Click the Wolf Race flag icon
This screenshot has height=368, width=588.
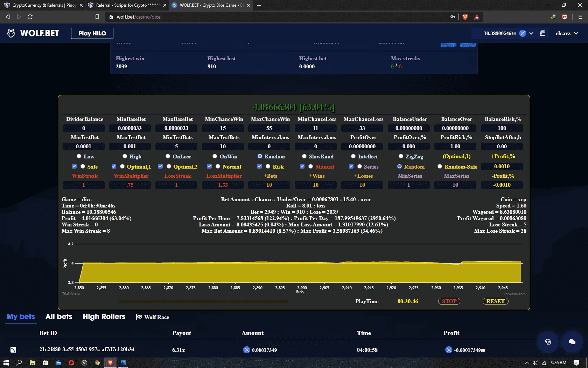coord(139,317)
